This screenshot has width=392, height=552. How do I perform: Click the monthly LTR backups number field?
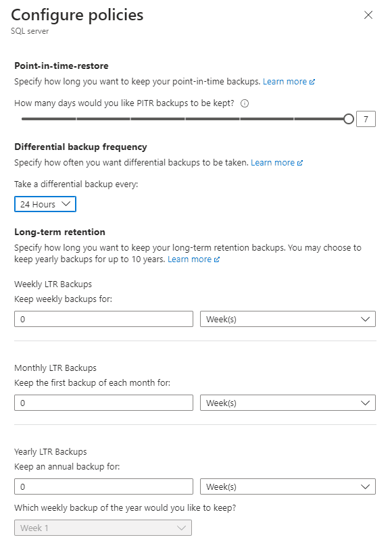tap(103, 403)
